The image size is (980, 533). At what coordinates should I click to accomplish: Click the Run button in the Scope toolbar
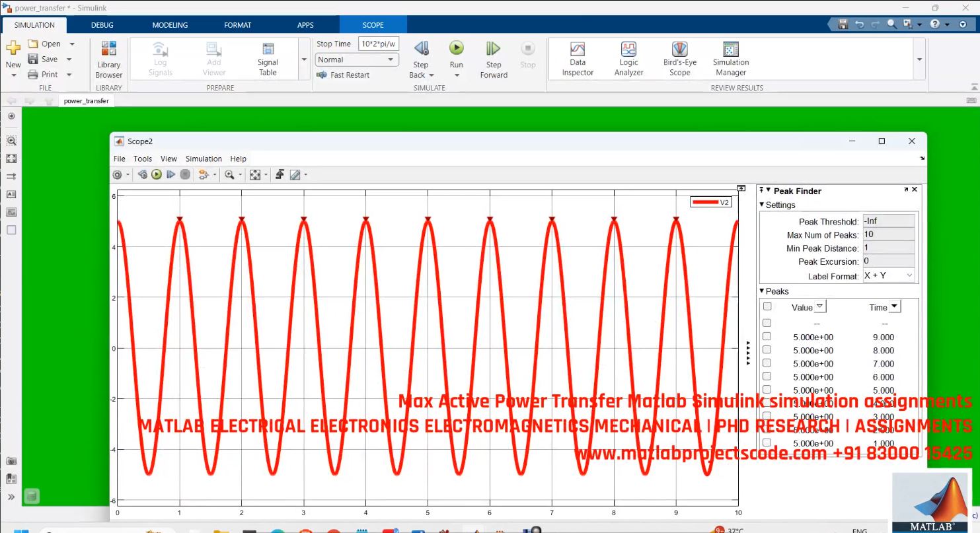[157, 174]
